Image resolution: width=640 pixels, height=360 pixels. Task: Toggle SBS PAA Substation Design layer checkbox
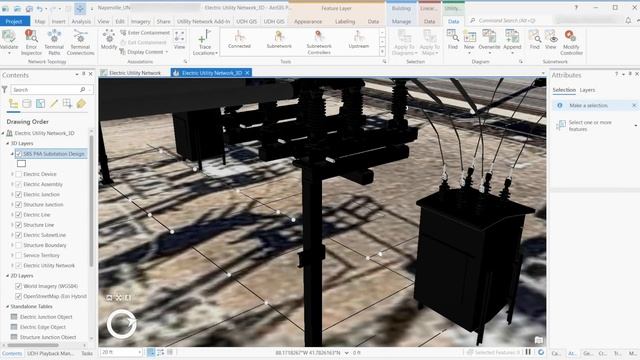[19, 154]
